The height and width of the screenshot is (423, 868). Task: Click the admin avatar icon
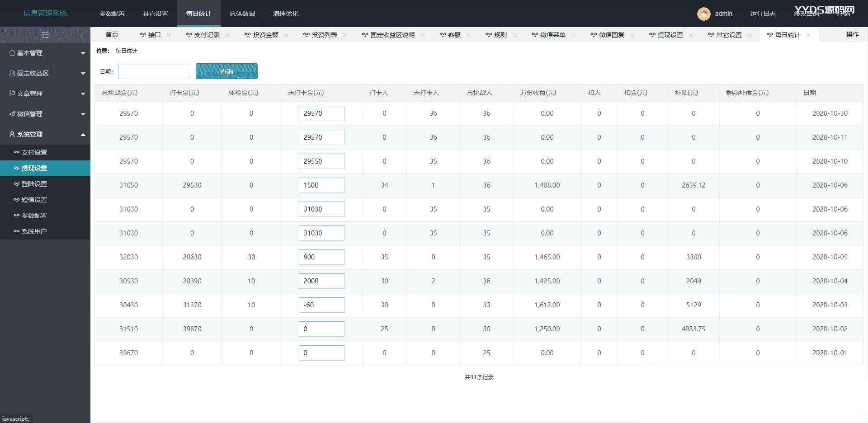pos(703,14)
